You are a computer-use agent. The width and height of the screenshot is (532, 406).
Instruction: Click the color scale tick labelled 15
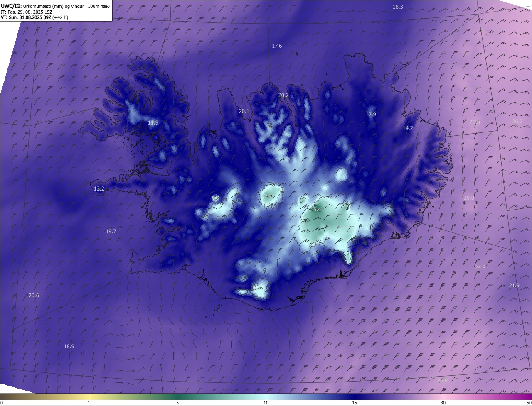[355, 403]
